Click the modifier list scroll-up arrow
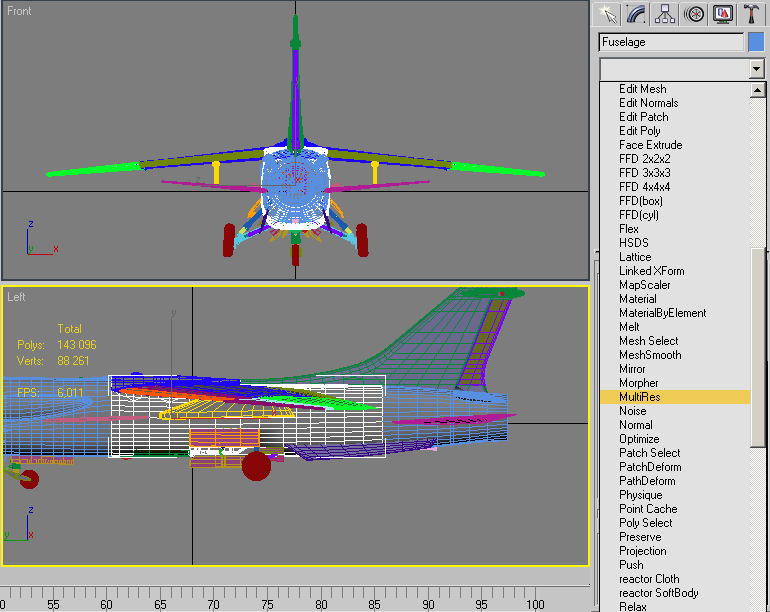Screen dimensions: 770x612 (x=757, y=90)
